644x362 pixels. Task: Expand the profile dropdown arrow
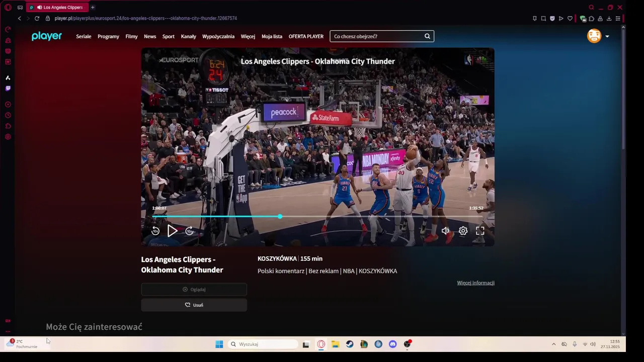[x=607, y=37]
